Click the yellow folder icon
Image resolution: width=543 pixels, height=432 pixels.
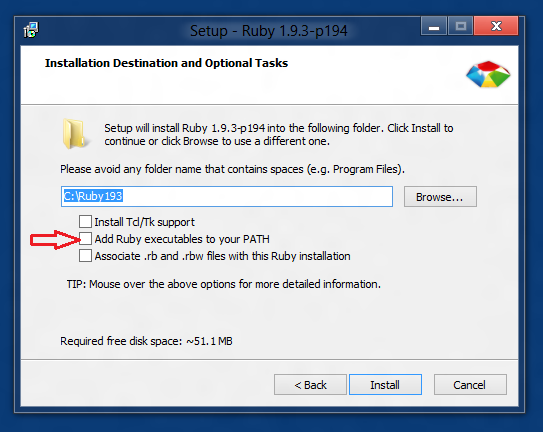tap(74, 134)
